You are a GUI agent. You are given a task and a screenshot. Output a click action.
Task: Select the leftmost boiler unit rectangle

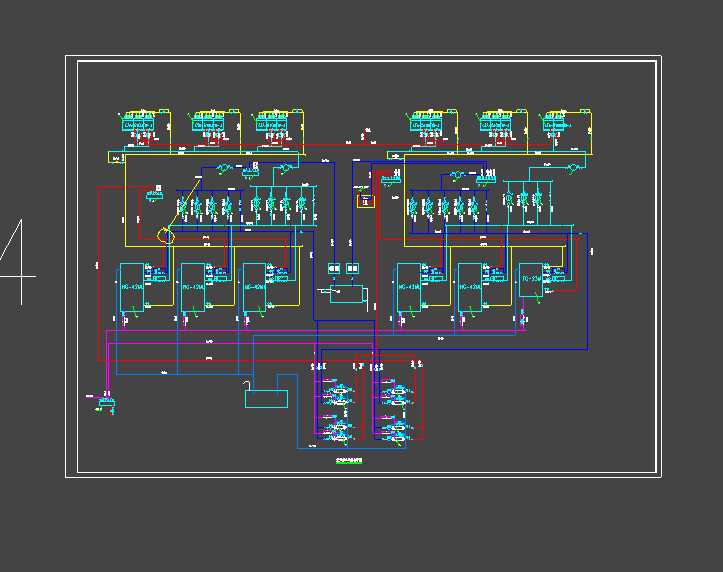tap(133, 287)
